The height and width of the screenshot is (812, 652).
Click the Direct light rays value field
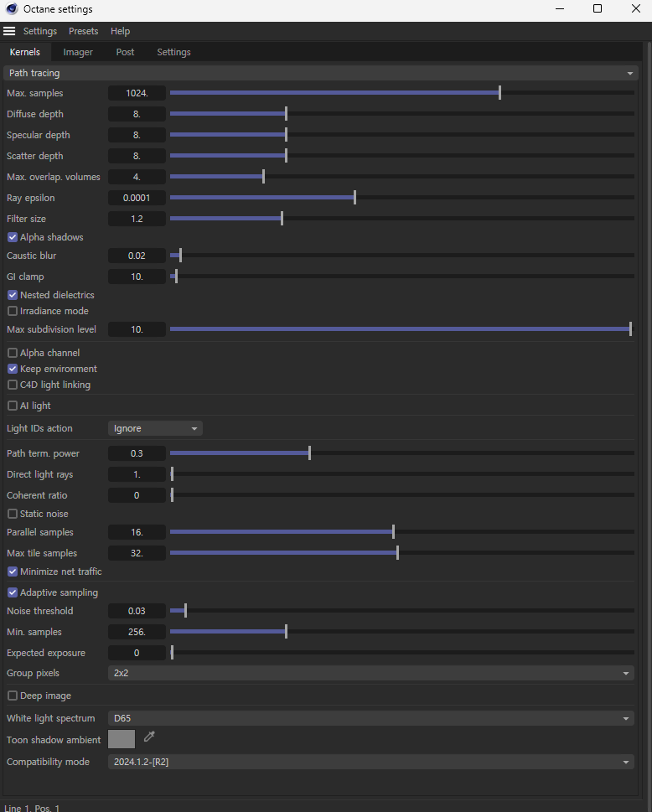coord(137,474)
